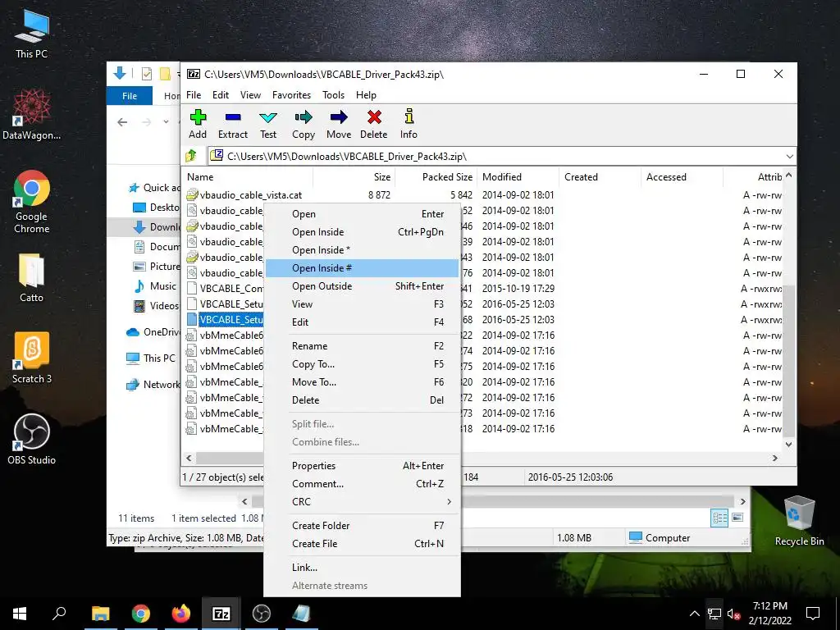
Task: Click the Created column header
Action: [x=600, y=177]
